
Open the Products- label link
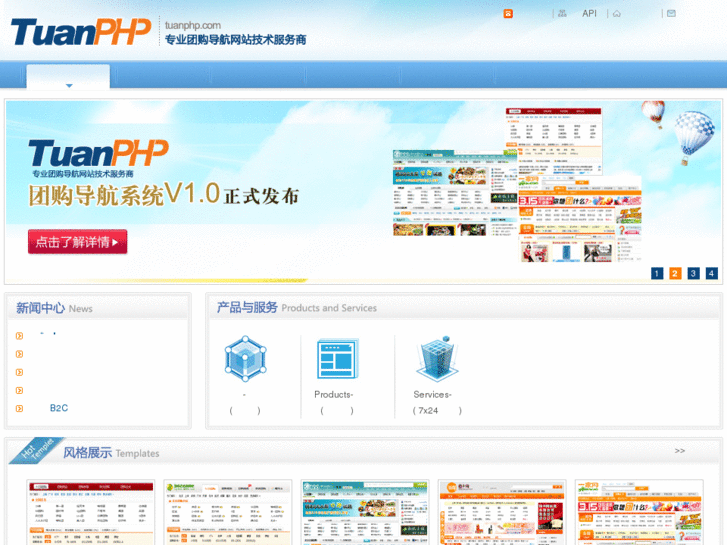(333, 395)
